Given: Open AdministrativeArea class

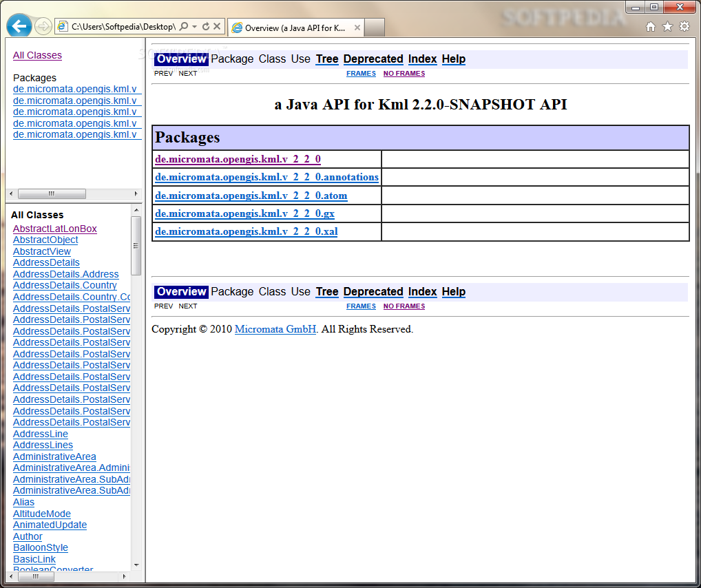Looking at the screenshot, I should pos(54,456).
